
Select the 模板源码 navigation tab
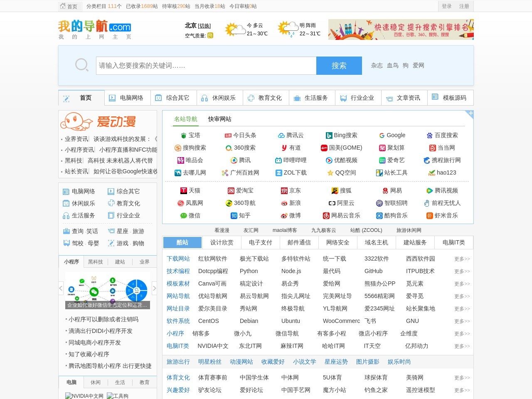(x=451, y=98)
